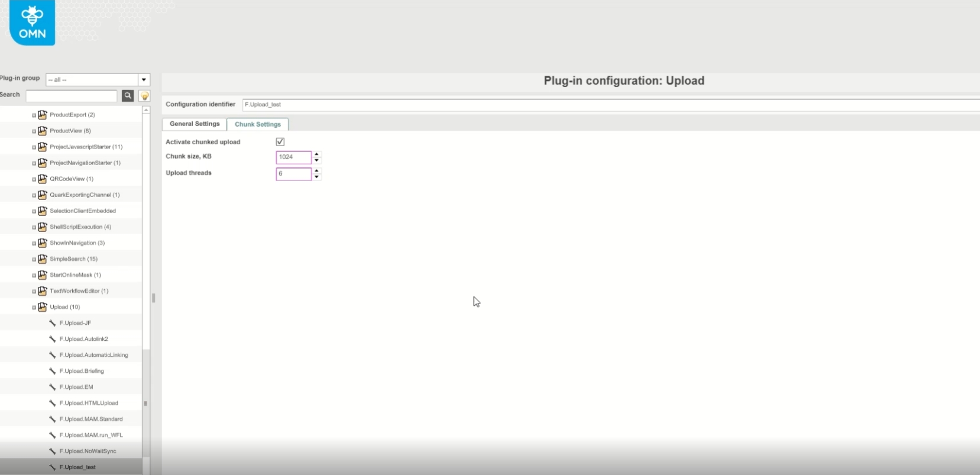Click the StartOnlineMask plug-in icon
The width and height of the screenshot is (980, 475).
pyautogui.click(x=43, y=274)
